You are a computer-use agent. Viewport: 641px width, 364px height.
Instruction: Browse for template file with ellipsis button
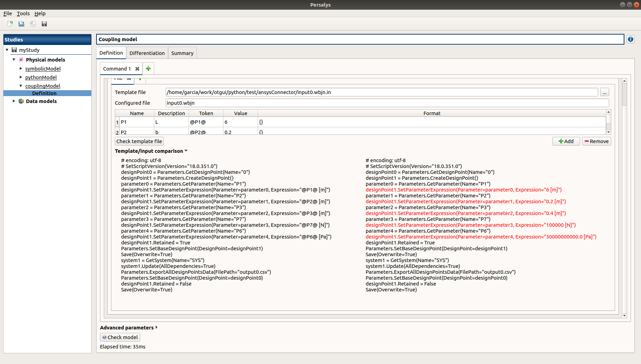604,92
